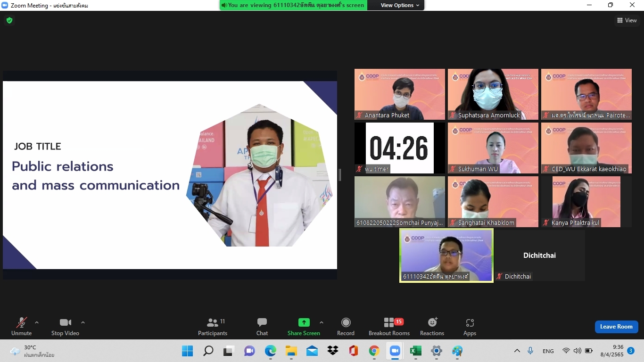Open the Zoom Apps panel
Screen dimensions: 644x362
[x=470, y=327]
